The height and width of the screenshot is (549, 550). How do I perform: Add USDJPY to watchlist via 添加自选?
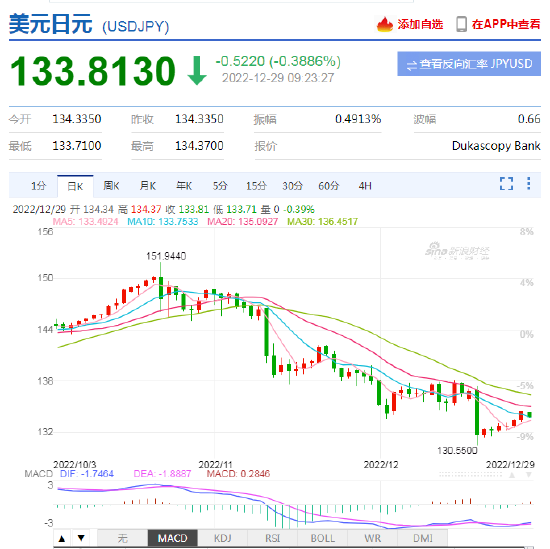point(420,24)
